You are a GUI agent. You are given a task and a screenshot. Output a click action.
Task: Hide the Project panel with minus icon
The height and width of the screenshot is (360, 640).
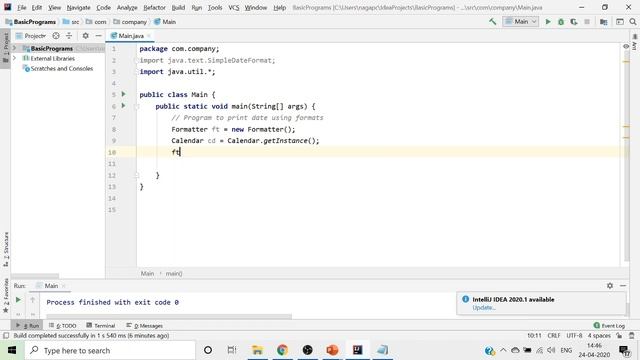98,36
